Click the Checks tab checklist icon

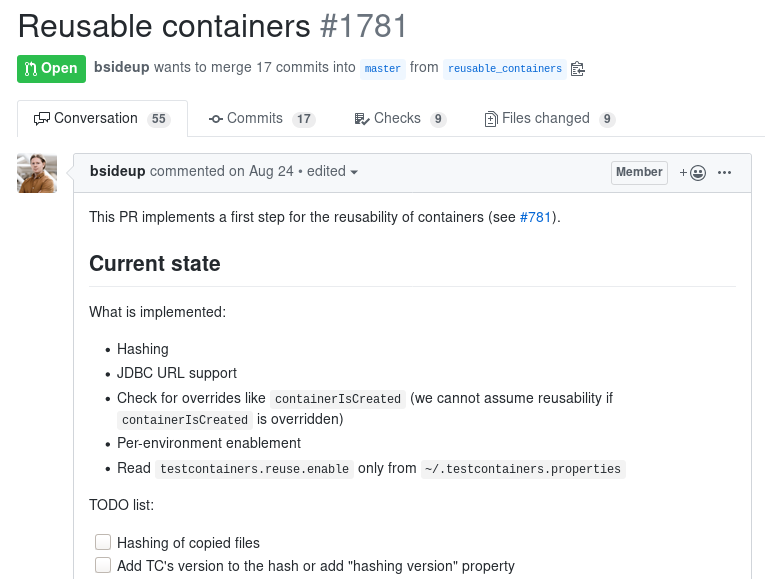tap(362, 119)
